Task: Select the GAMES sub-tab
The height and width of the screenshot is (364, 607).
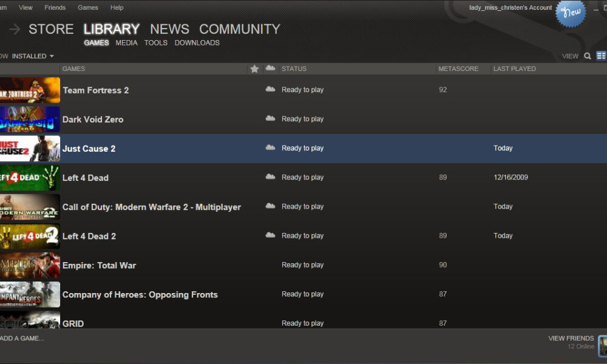Action: click(x=97, y=42)
